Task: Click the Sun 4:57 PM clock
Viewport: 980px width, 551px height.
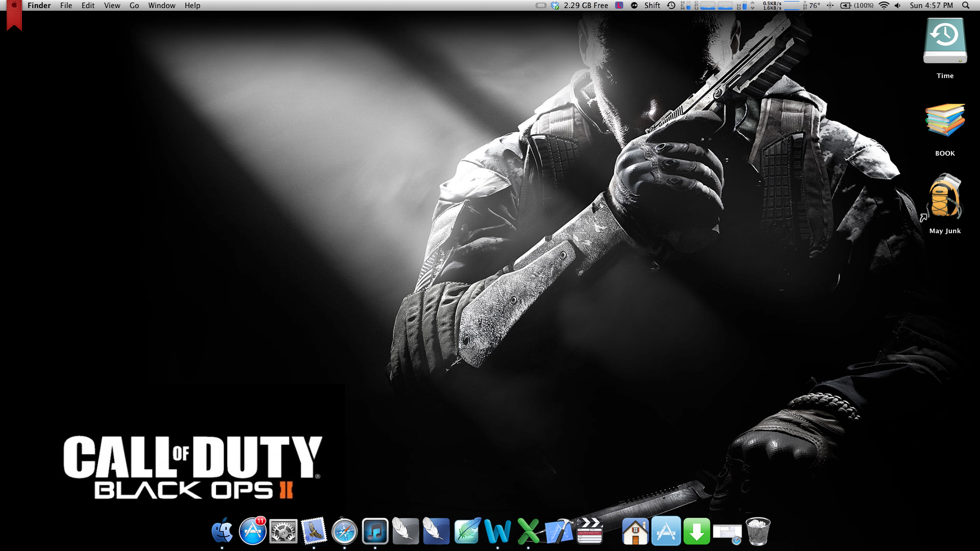Action: (x=931, y=5)
